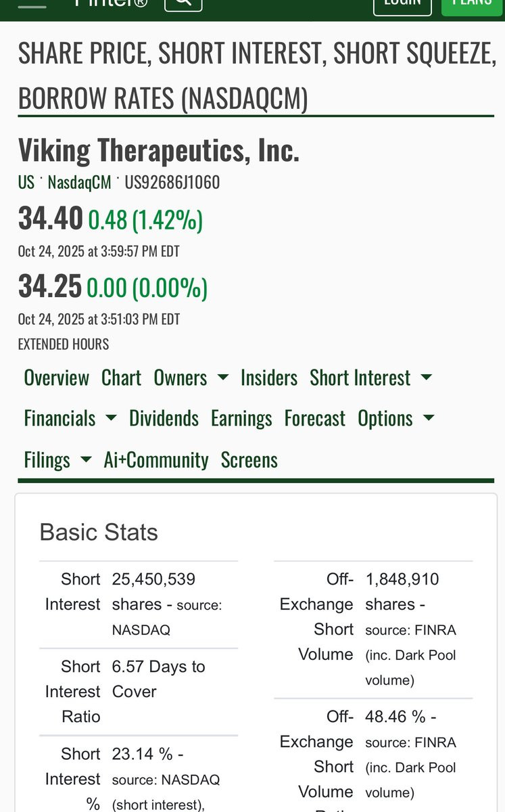Click the Fintel logo
The image size is (505, 812).
(112, 3)
